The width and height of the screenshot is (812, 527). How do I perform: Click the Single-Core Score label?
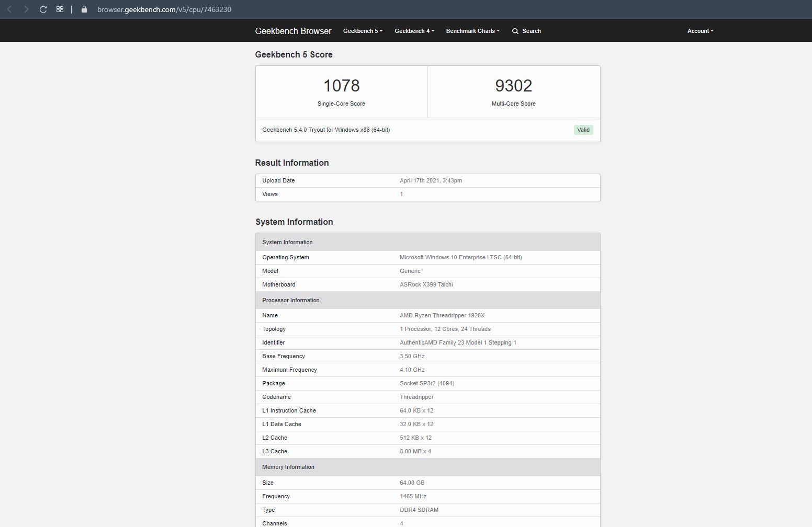tap(341, 104)
